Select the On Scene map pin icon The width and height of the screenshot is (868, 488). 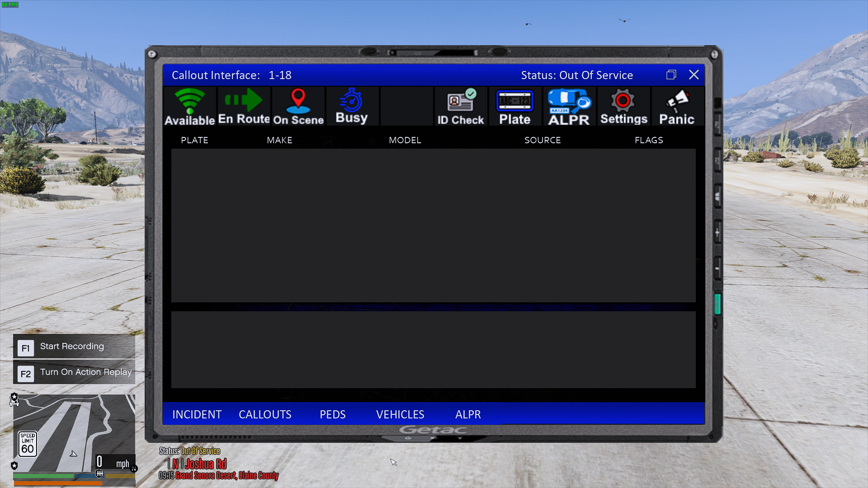[x=298, y=107]
